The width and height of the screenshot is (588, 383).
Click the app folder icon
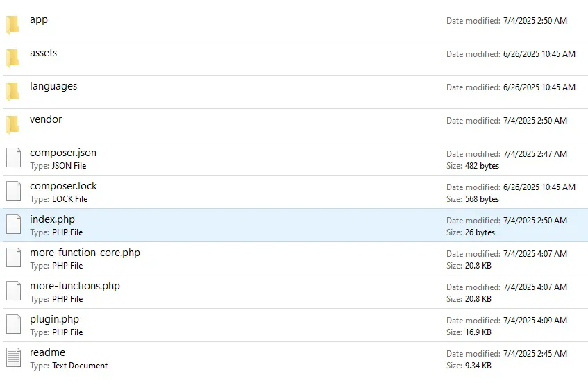(13, 25)
